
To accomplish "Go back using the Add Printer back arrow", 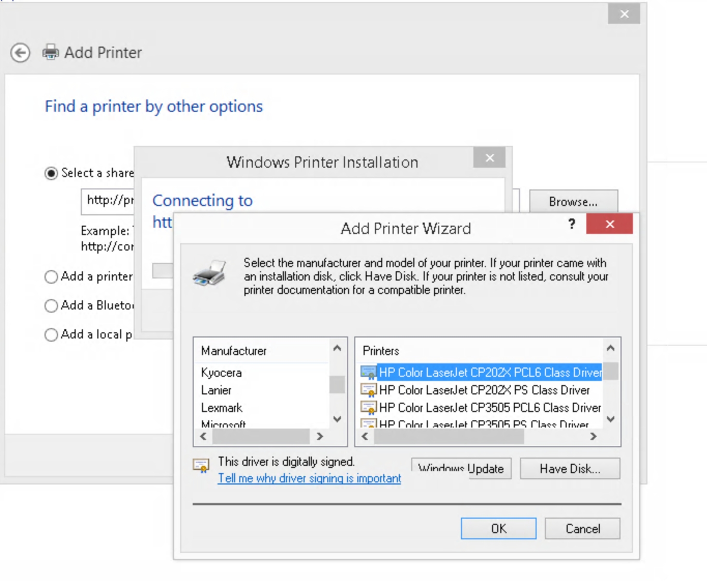I will point(20,53).
